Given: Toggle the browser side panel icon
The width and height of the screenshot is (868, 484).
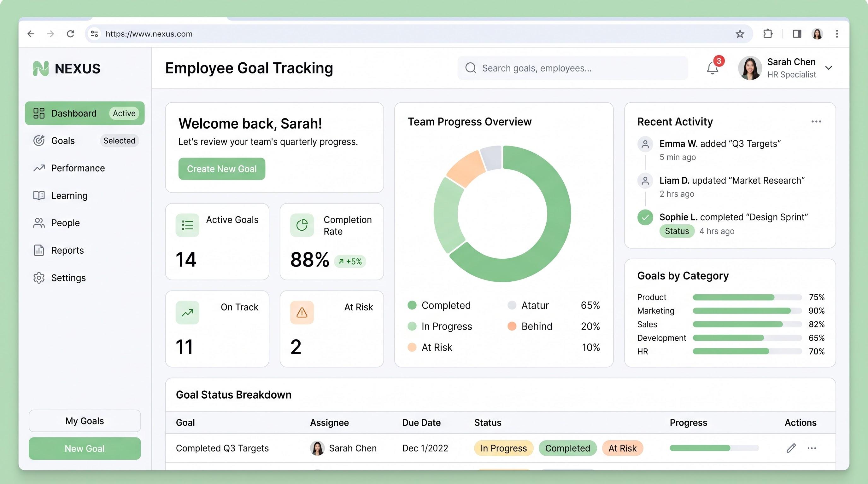Looking at the screenshot, I should coord(797,34).
